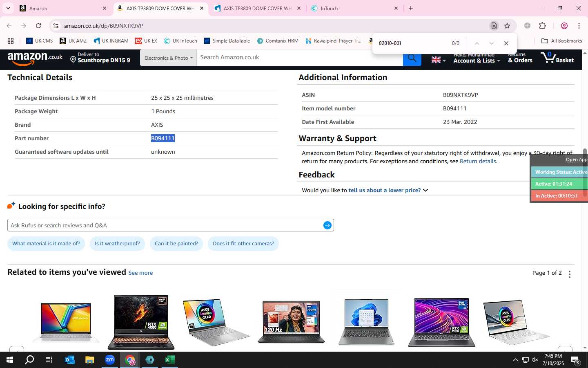Open the UK EX bookmark
The width and height of the screenshot is (588, 368).
click(x=146, y=41)
